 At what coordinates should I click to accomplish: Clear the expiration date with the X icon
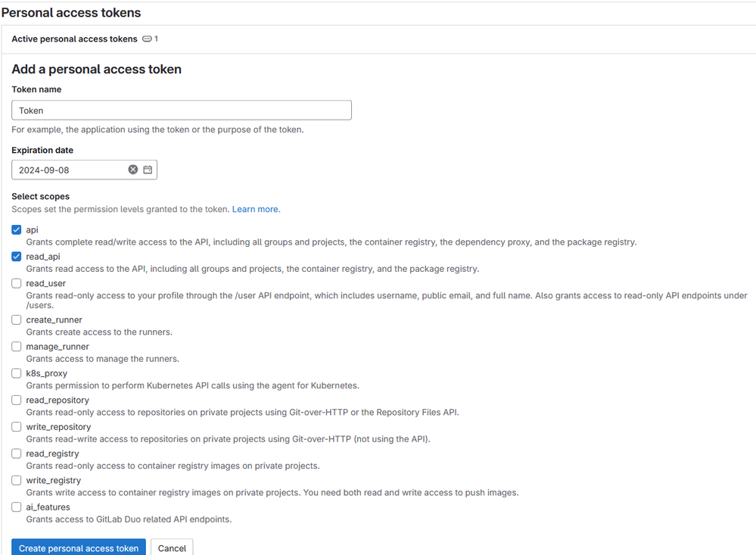point(133,170)
